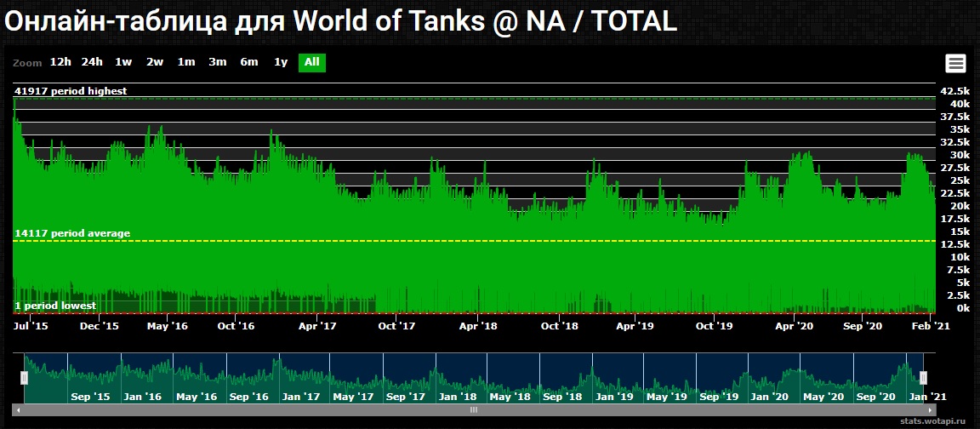Click the Oct '18 axis label

[560, 327]
